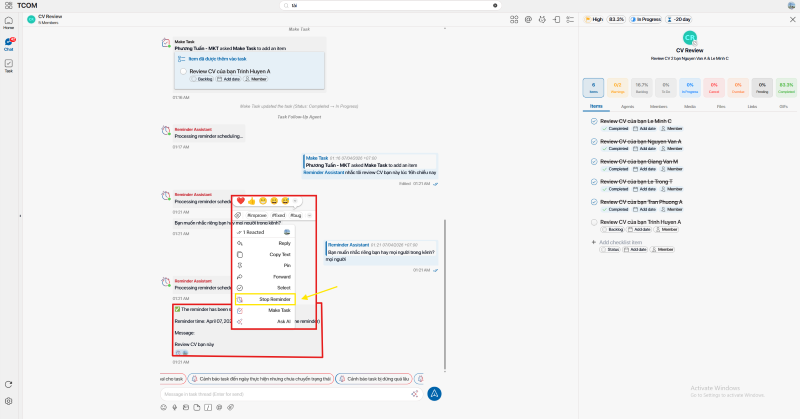The image size is (800, 419).
Task: Click the file icon below the message box
Action: [197, 407]
